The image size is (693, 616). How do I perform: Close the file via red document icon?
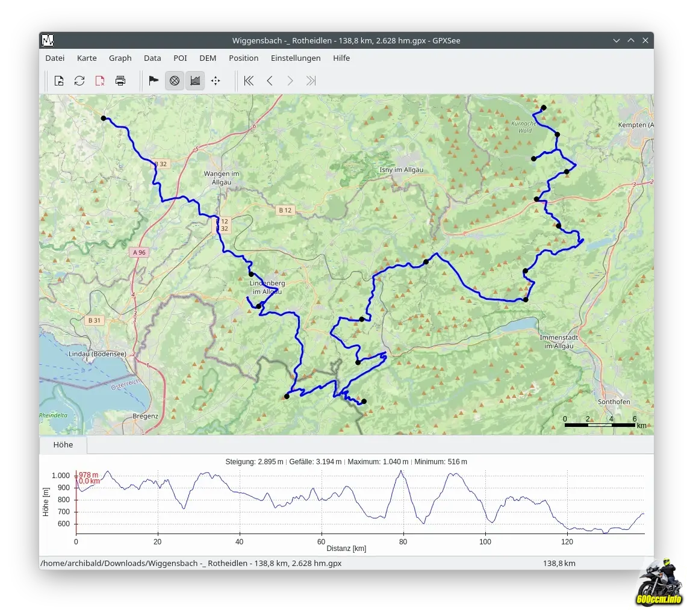(x=100, y=81)
